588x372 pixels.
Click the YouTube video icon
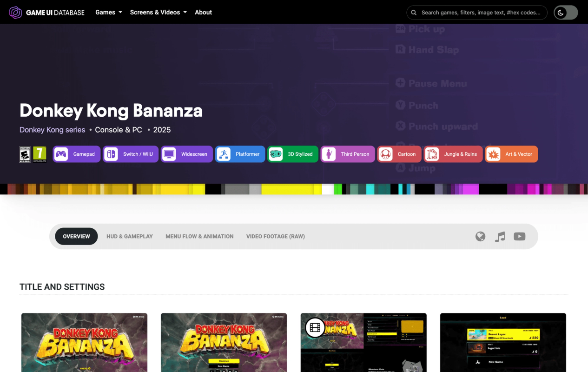pos(520,237)
